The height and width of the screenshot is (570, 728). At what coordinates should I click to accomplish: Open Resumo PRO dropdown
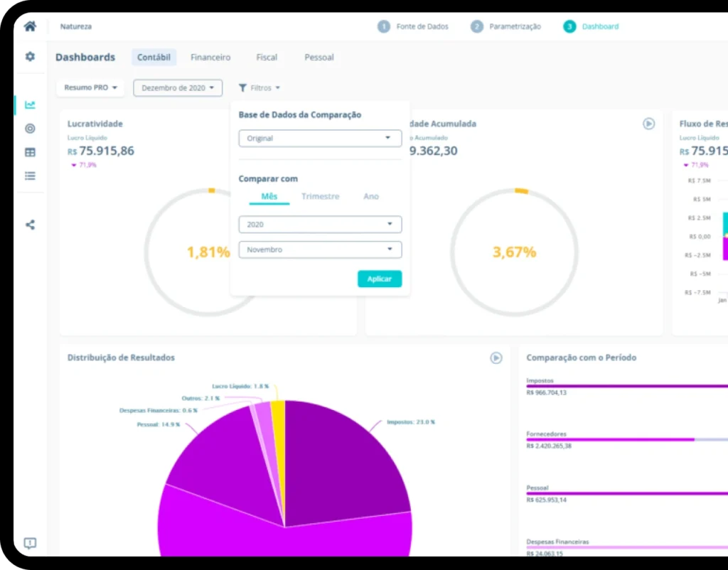(90, 87)
